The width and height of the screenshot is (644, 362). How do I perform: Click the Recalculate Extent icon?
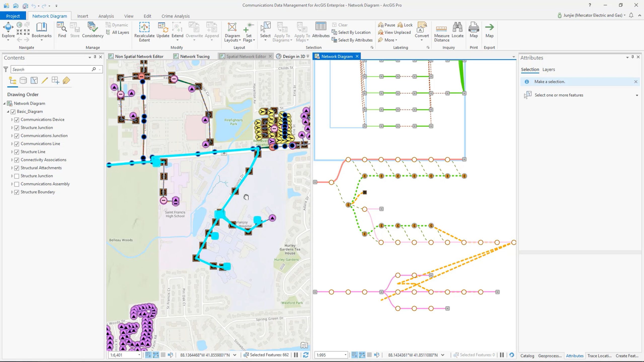144,27
